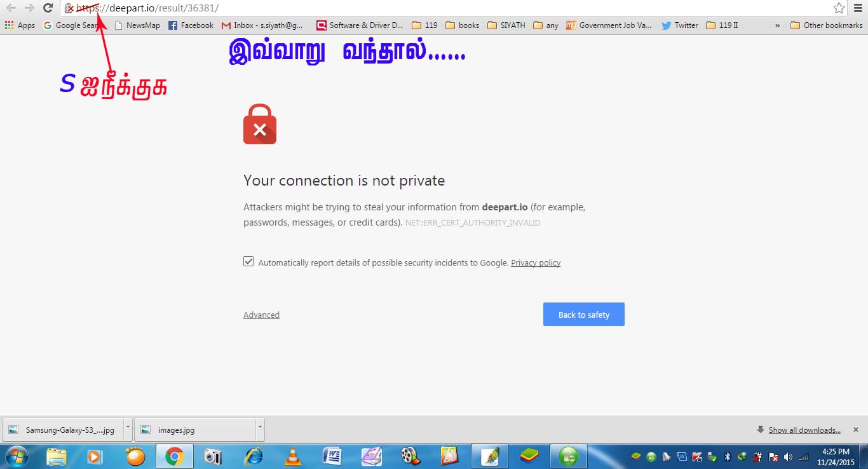Expand options for the Samsung-Galaxy-S3 download
The height and width of the screenshot is (469, 868).
pyautogui.click(x=128, y=430)
